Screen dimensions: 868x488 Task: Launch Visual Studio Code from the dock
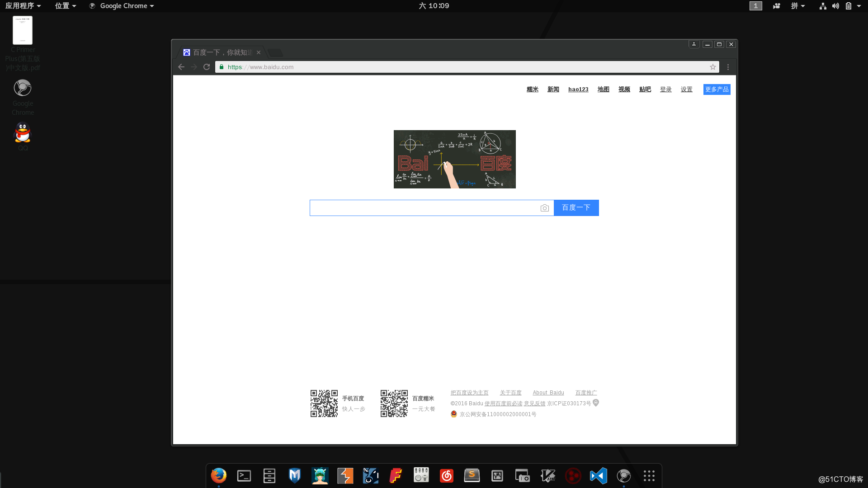pyautogui.click(x=599, y=475)
